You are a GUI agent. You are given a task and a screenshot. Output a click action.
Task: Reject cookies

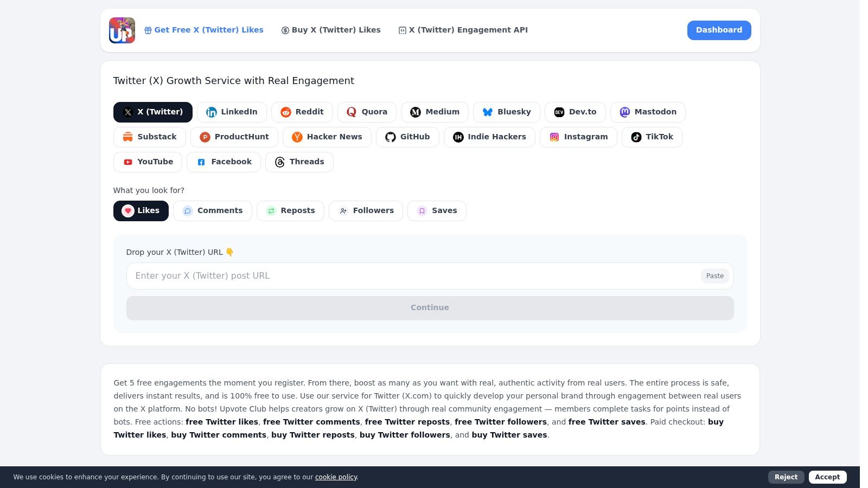[x=786, y=477]
